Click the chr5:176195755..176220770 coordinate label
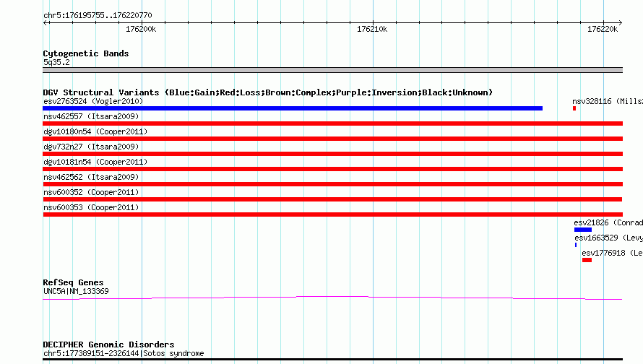The width and height of the screenshot is (643, 364). (98, 15)
